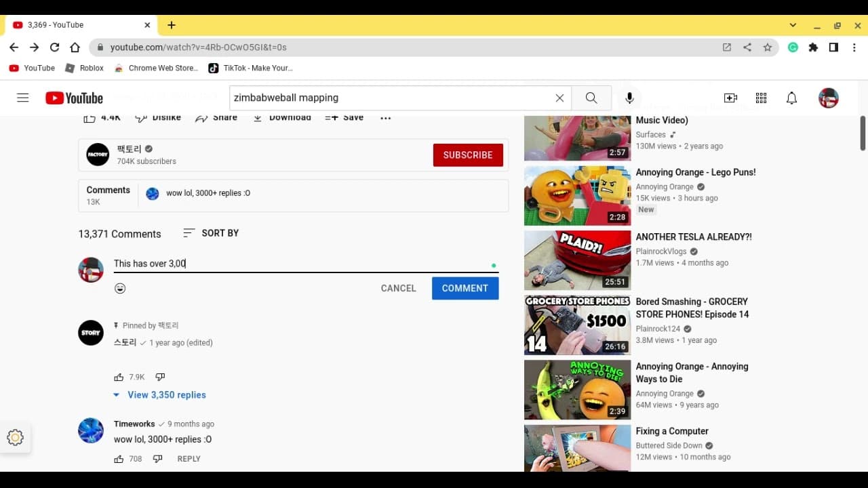Open the 팩토리 channel name
The width and height of the screenshot is (868, 488).
tap(130, 149)
